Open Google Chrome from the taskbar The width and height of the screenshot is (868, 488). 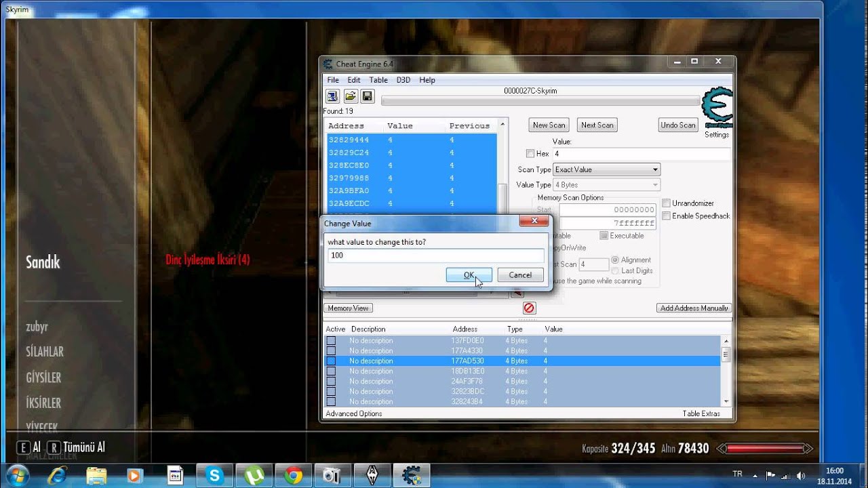293,476
